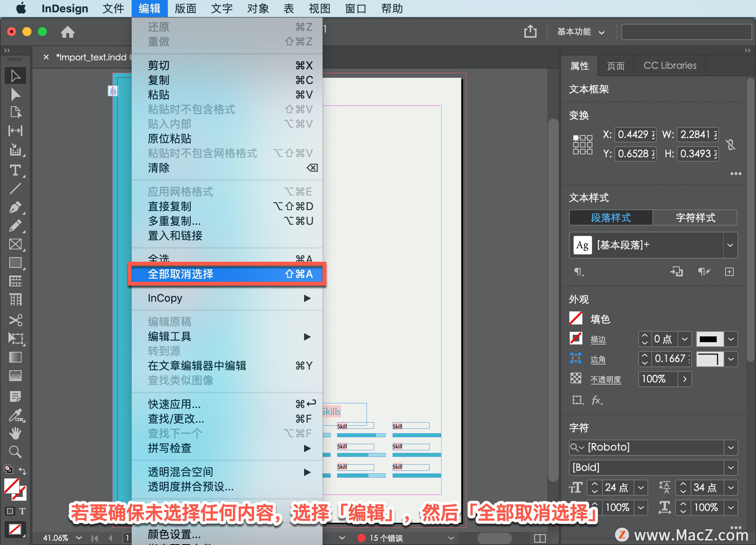Switch to Paragraph Styles (段落样式)
Image resolution: width=756 pixels, height=545 pixels.
point(611,218)
